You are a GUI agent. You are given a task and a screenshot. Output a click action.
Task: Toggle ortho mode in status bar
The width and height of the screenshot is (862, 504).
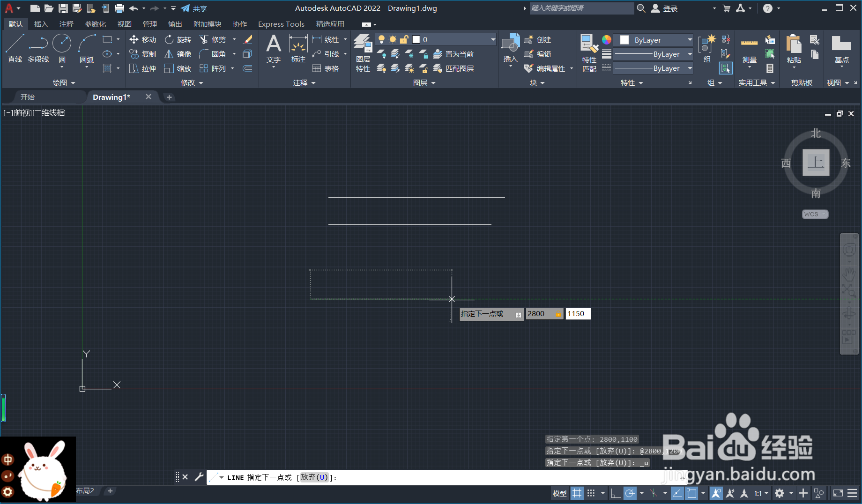[x=616, y=493]
